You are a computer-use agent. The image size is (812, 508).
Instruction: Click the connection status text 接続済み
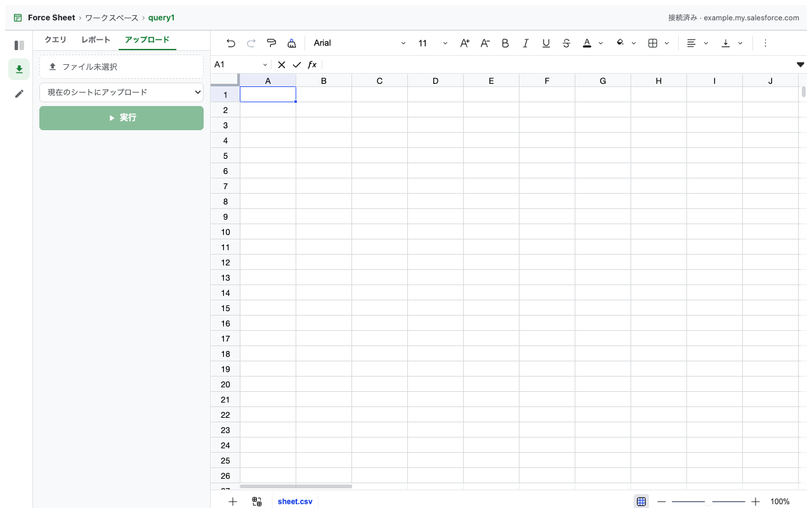(x=683, y=18)
